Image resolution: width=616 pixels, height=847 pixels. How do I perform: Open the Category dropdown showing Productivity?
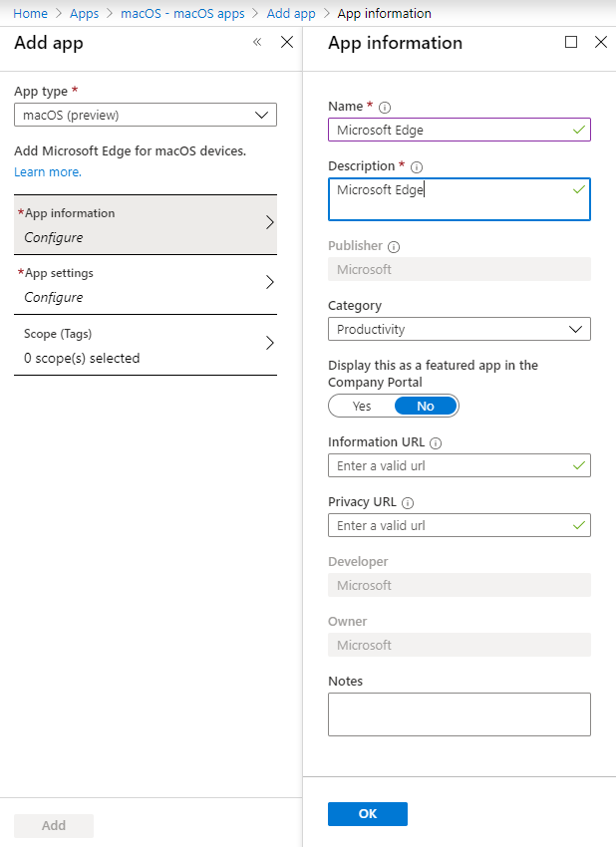[460, 329]
